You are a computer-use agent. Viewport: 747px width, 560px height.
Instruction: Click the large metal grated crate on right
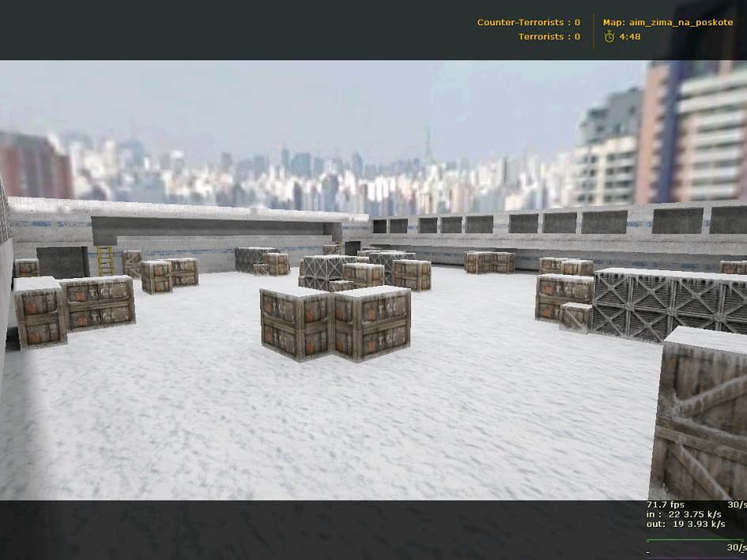click(669, 305)
